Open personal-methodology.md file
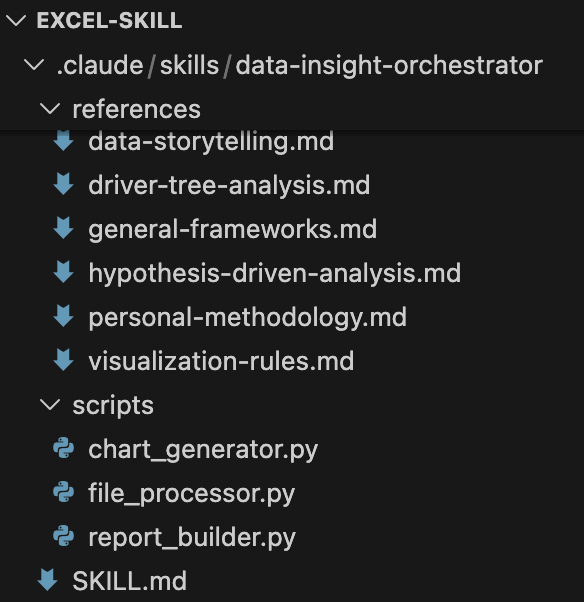Image resolution: width=584 pixels, height=602 pixels. (248, 318)
